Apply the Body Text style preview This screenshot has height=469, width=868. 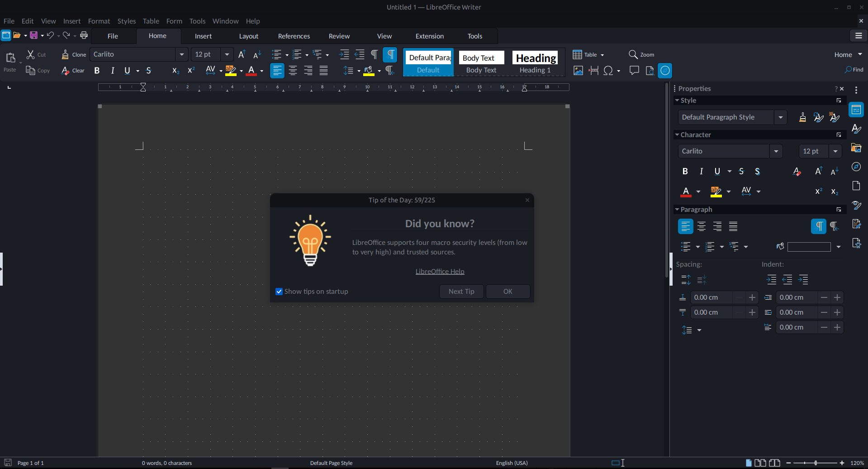(x=481, y=62)
